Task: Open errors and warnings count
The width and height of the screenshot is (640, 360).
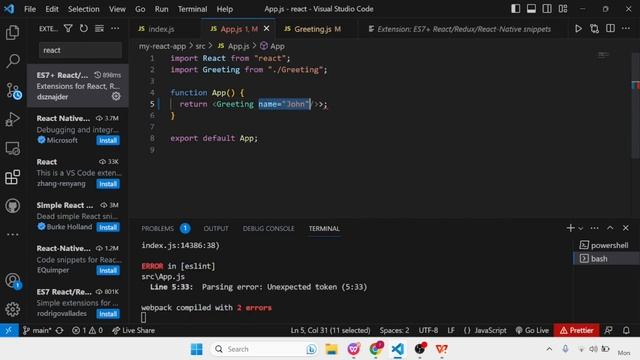Action: [87, 330]
